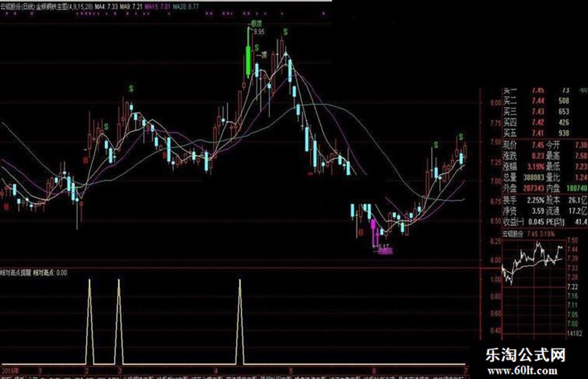Select the 6.17 low price label
This screenshot has height=379, width=588.
[x=384, y=246]
